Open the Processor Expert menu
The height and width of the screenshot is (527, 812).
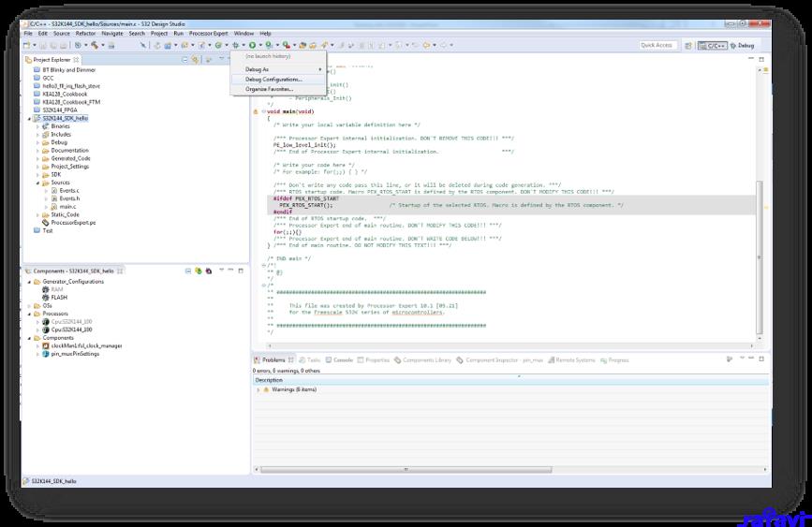pos(208,33)
